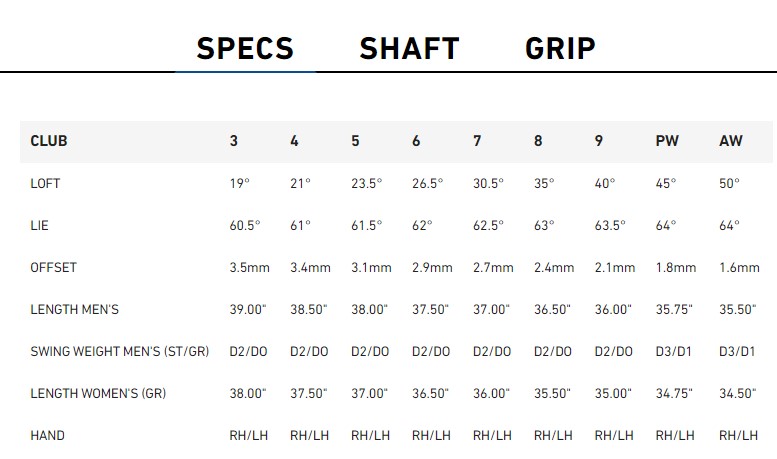Click the 34.50" women's length for AW

tap(737, 394)
